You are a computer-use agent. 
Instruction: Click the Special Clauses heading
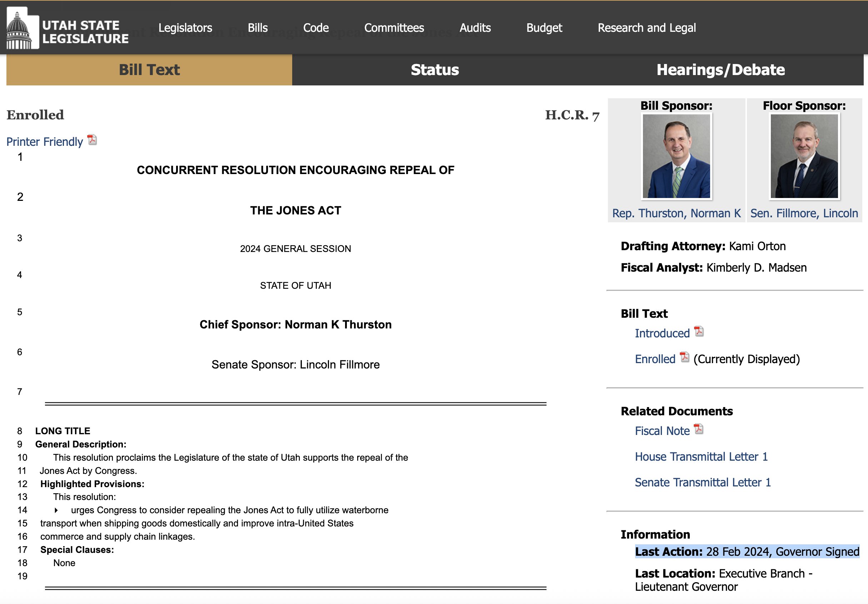coord(77,550)
